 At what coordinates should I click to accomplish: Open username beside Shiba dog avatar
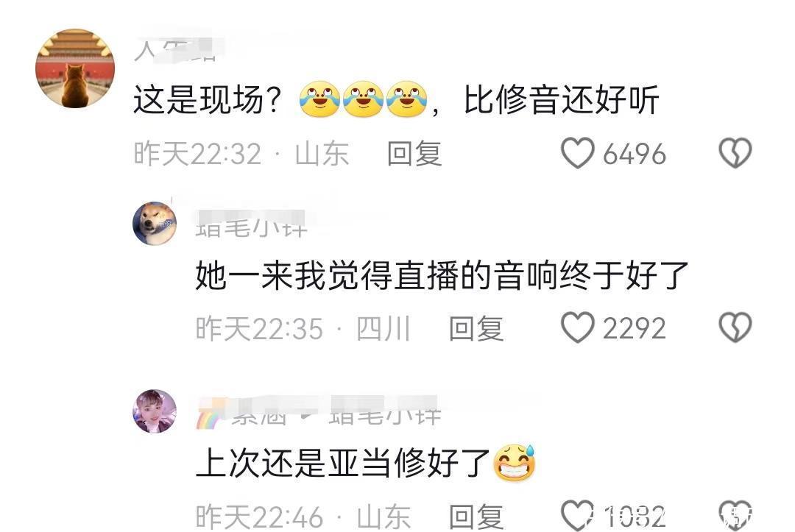[x=252, y=224]
